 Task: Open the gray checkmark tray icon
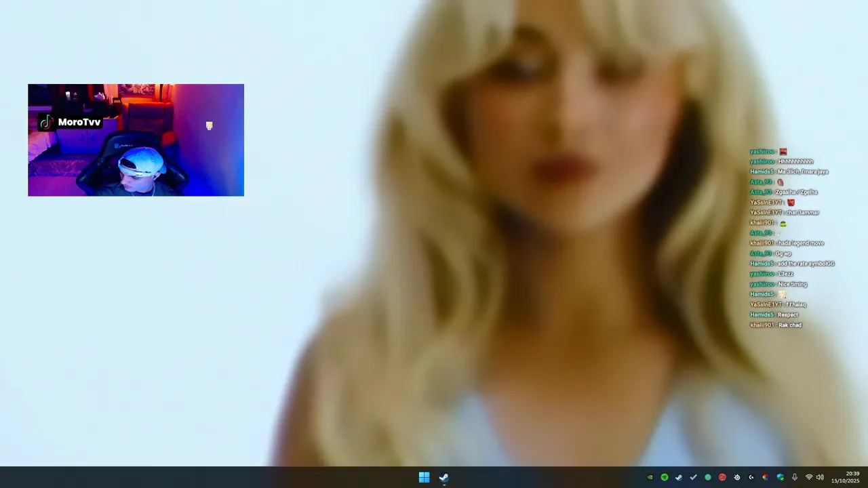(x=693, y=477)
